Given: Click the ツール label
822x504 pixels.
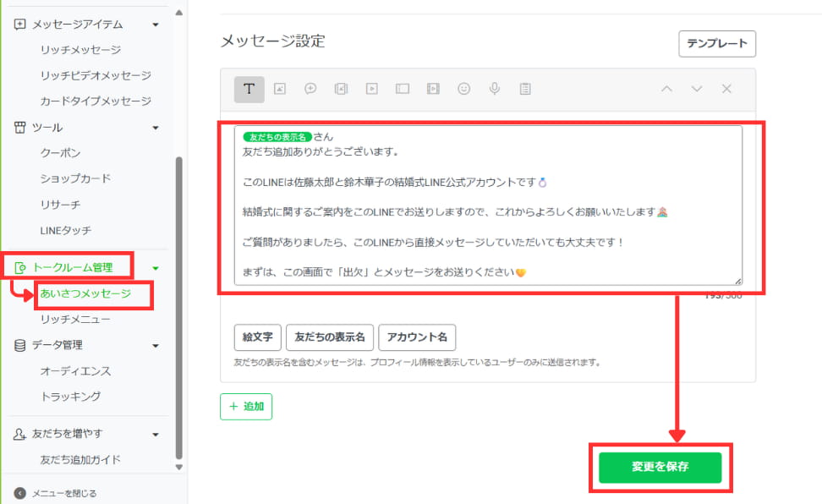Looking at the screenshot, I should [x=47, y=128].
